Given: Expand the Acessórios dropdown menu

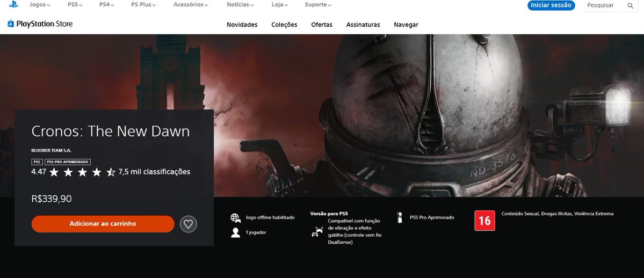Looking at the screenshot, I should point(191,5).
